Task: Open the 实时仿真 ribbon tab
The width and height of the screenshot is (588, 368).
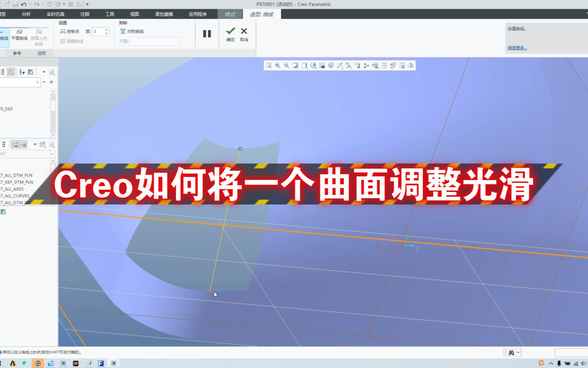Action: [x=55, y=14]
